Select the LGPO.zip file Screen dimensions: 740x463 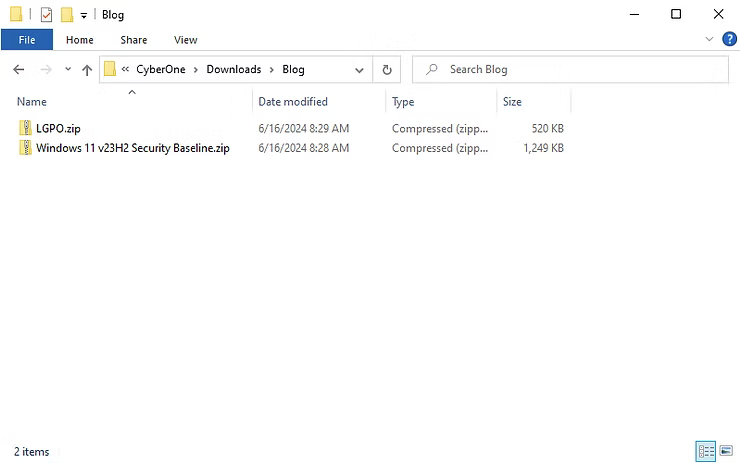click(58, 128)
